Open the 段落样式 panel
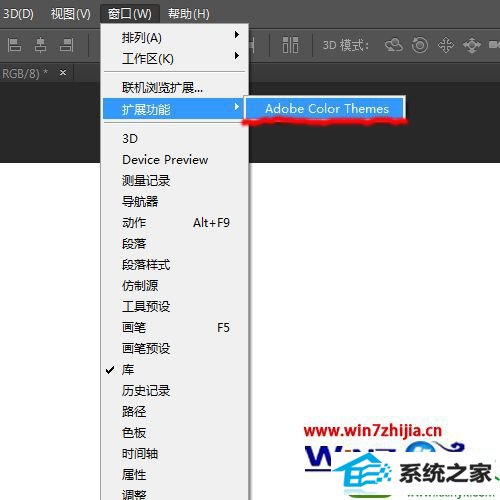500x500 pixels. [x=174, y=265]
